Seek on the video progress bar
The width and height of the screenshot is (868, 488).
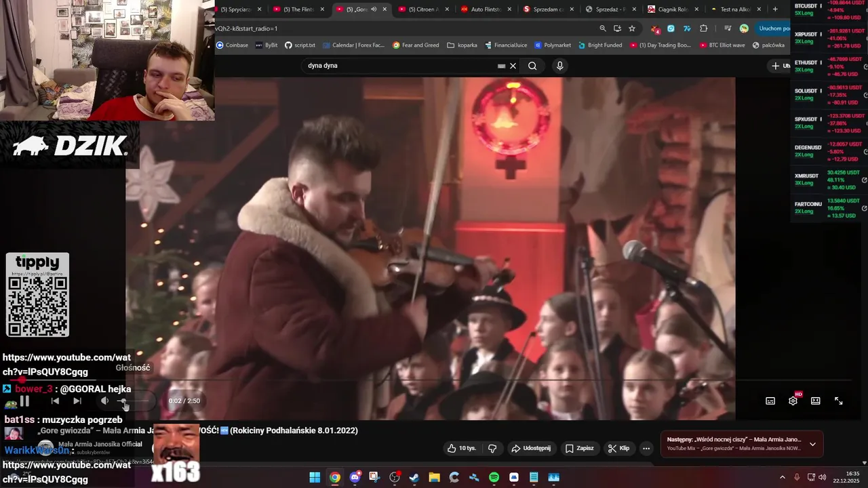pos(430,381)
